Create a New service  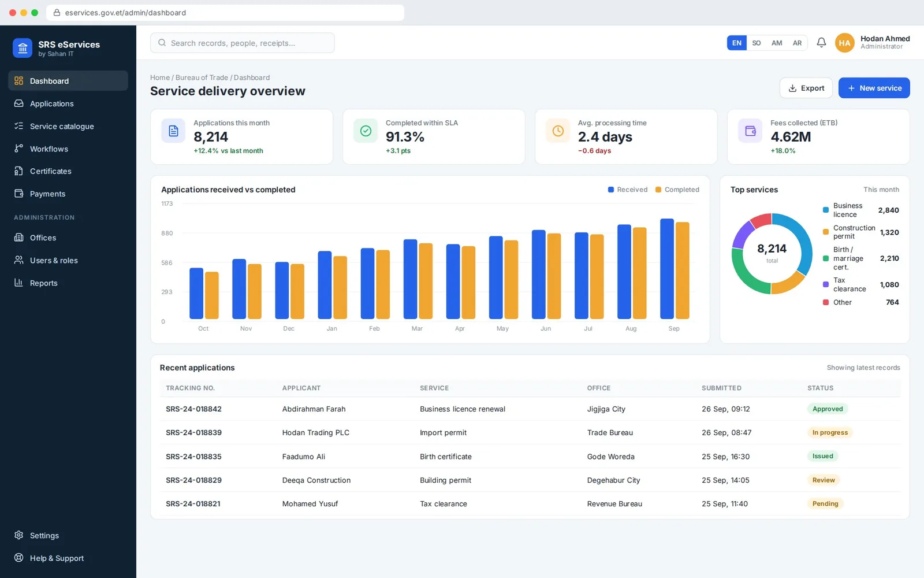coord(874,88)
